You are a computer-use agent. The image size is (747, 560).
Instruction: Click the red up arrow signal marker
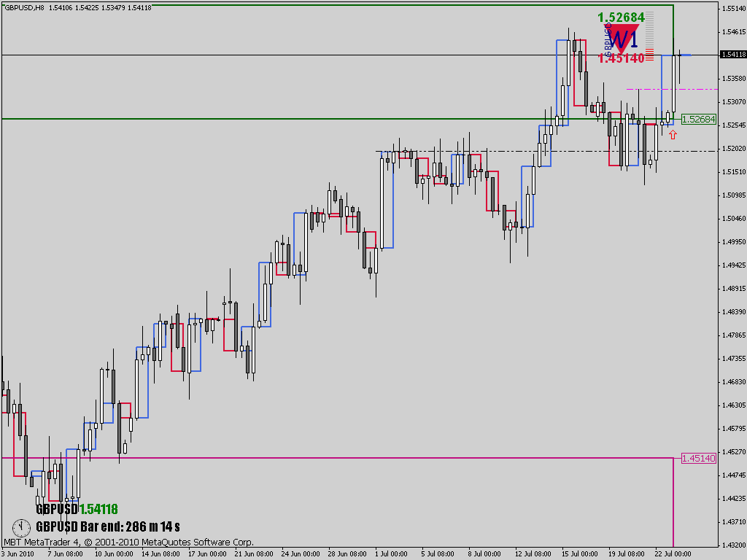click(673, 135)
